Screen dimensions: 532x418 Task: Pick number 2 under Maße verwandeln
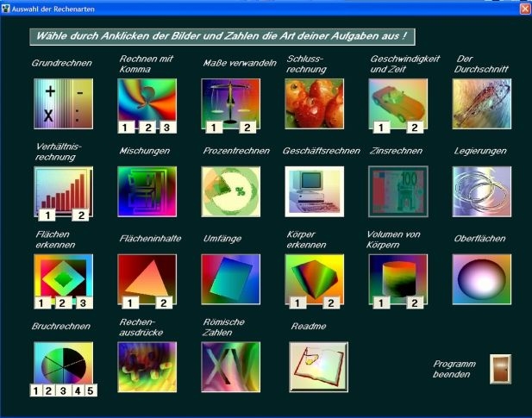click(x=246, y=128)
